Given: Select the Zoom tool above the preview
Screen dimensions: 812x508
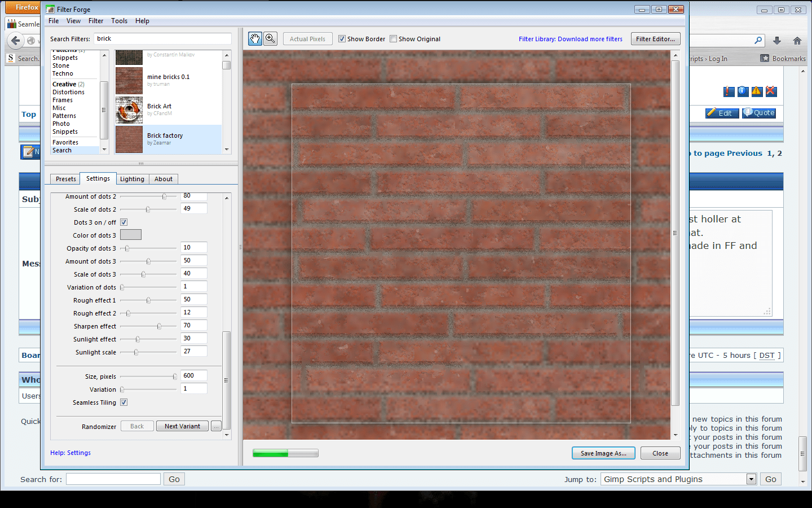Looking at the screenshot, I should [270, 38].
